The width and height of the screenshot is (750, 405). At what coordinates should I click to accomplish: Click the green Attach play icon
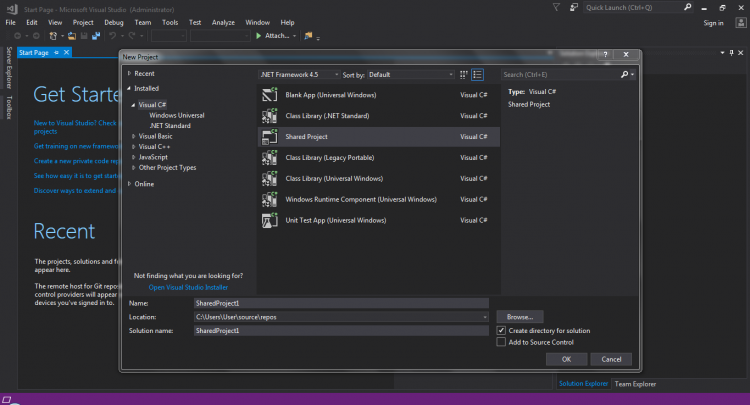click(x=258, y=36)
